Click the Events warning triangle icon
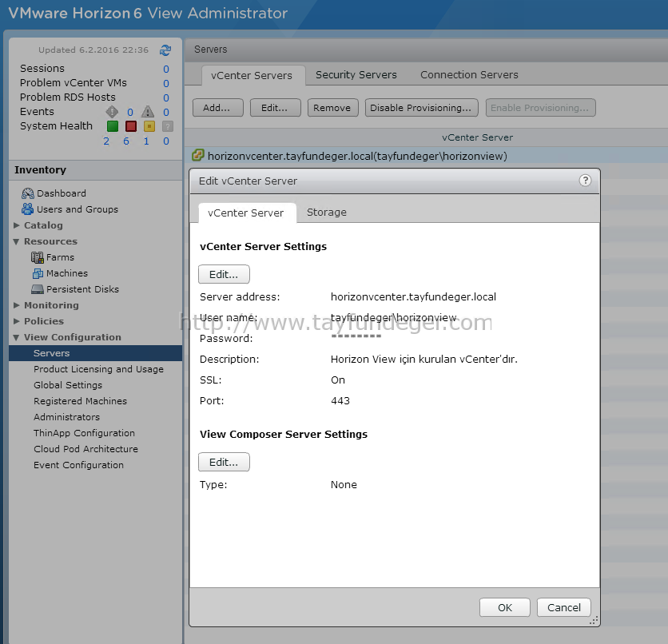The height and width of the screenshot is (644, 668). point(148,112)
